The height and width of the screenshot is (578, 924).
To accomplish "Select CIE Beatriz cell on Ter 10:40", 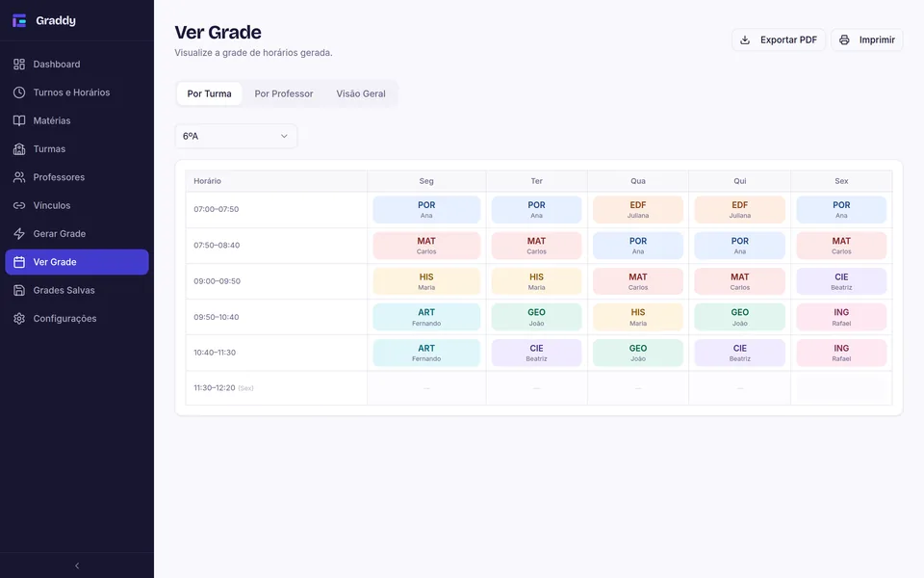I will click(x=536, y=354).
